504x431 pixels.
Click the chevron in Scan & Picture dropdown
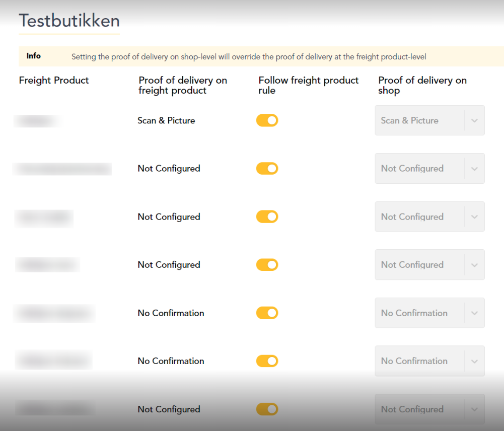[x=474, y=121]
